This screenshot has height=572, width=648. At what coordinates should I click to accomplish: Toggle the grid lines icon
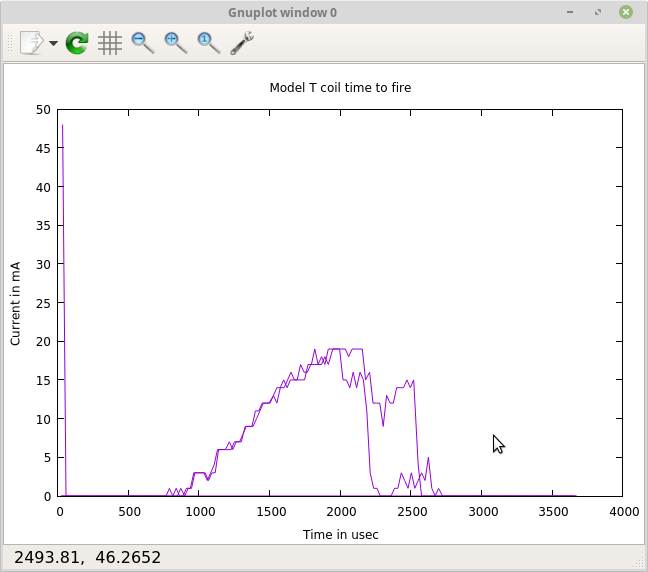pos(110,43)
